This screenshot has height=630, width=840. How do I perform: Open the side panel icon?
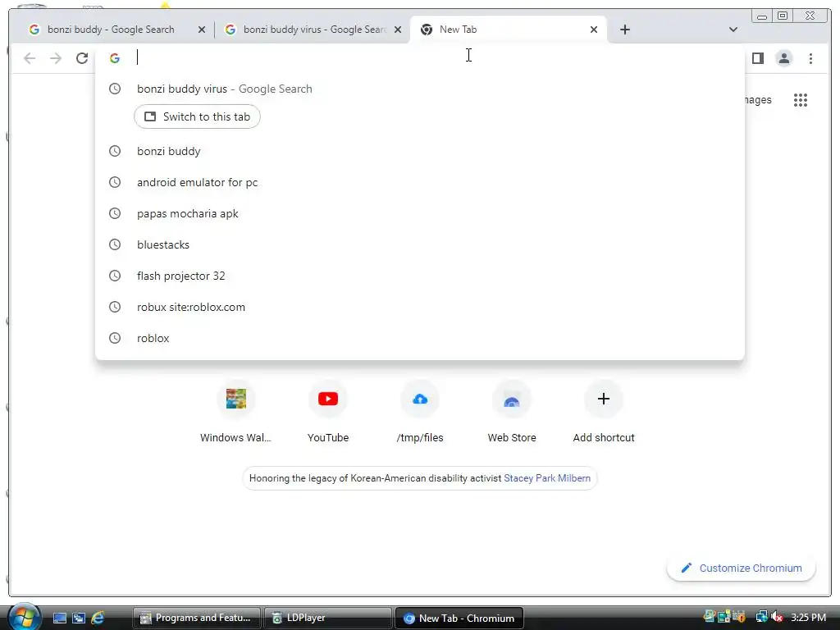click(757, 58)
